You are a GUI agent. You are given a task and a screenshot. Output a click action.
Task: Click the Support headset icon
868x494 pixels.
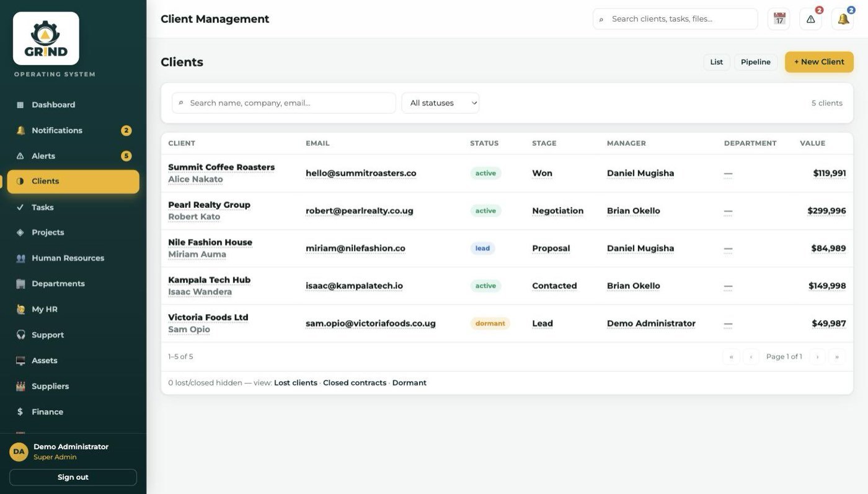coord(20,335)
